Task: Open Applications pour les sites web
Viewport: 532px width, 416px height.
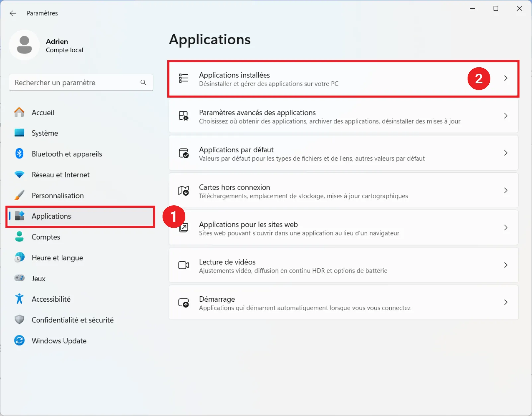Action: point(248,224)
